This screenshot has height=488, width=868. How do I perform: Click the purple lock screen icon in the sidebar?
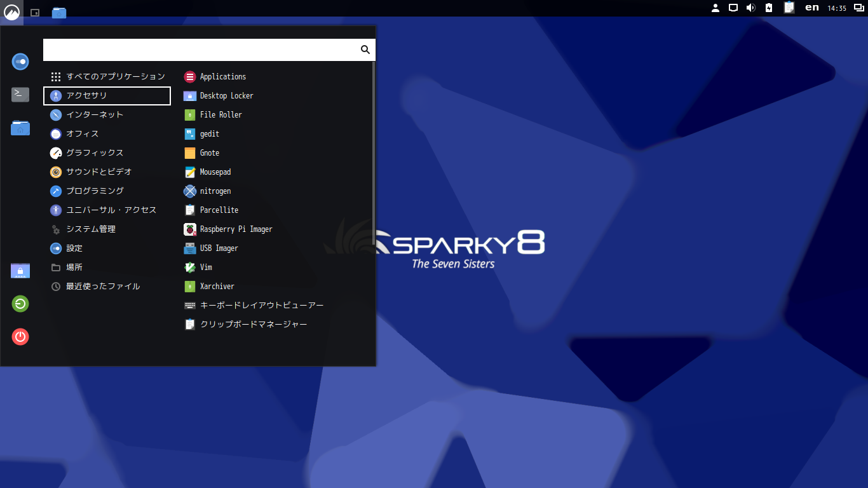click(20, 271)
